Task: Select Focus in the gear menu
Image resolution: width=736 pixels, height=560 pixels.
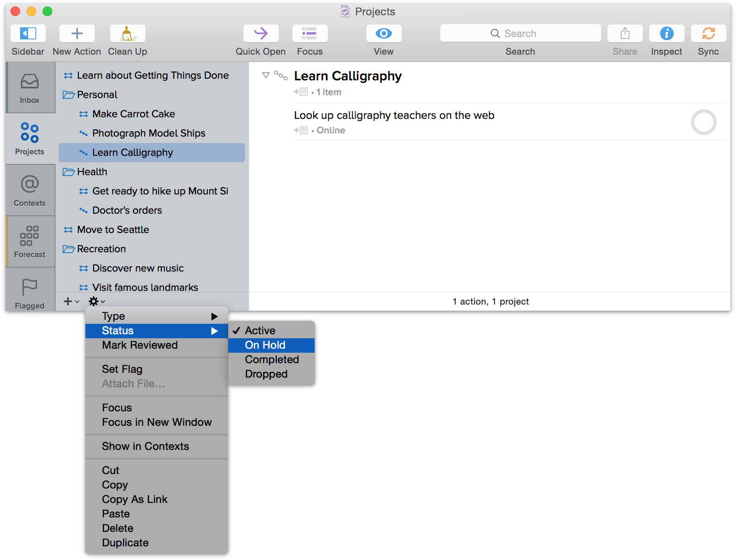Action: pyautogui.click(x=157, y=408)
